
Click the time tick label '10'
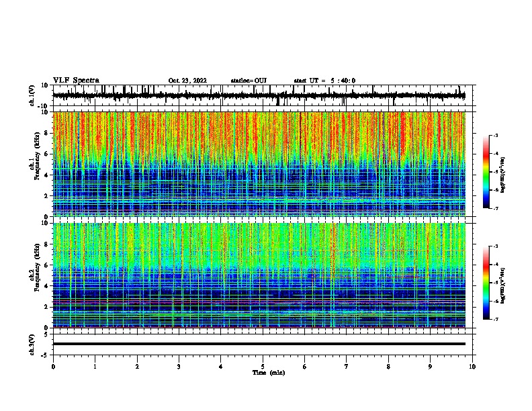(472, 367)
